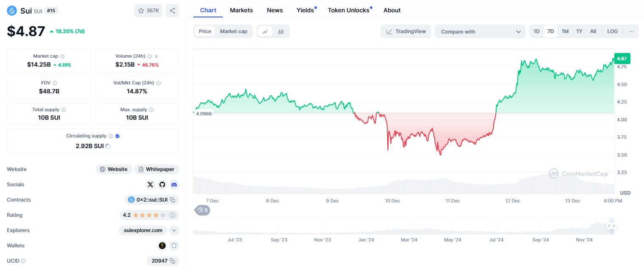Click the first wallet icon in Wallets row
644x269 pixels.
point(162,246)
